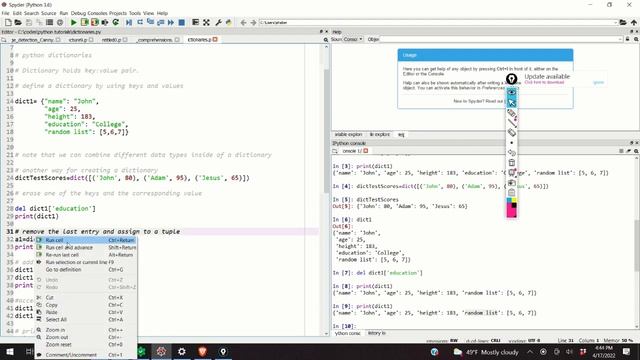640x360 pixels.
Task: Select the line tool in annotation toolbar
Action: tap(512, 123)
